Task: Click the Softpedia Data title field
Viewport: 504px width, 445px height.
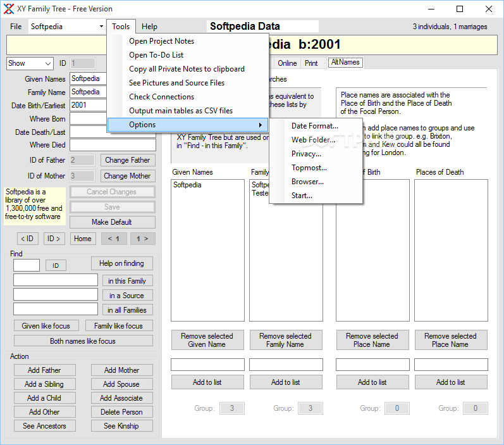Action: pos(262,26)
